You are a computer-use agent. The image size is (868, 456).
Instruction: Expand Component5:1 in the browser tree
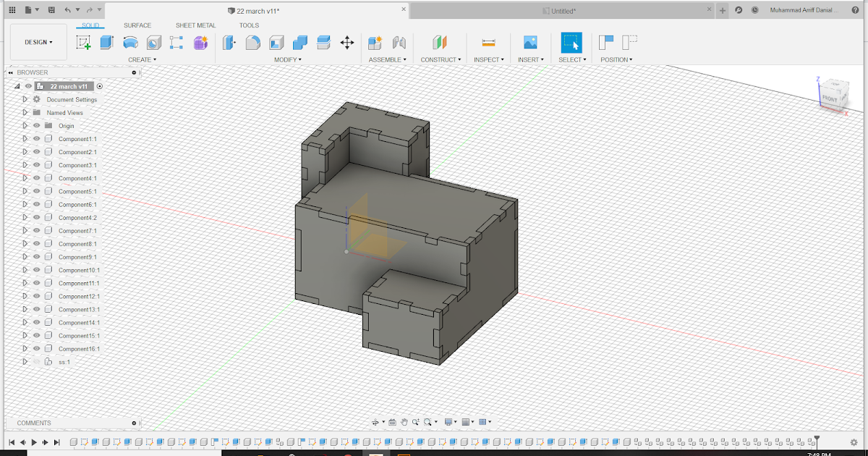(x=25, y=191)
